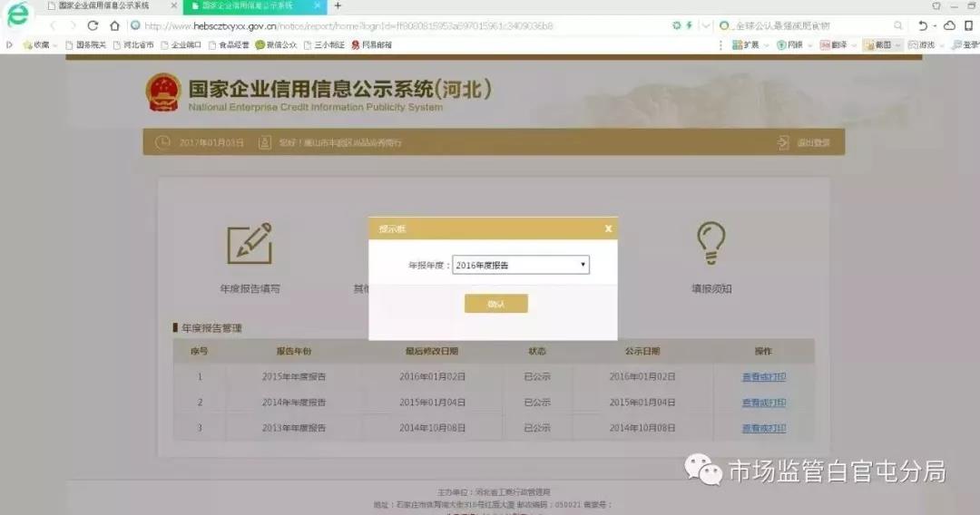
Task: Click the 确认 confirm button
Action: point(495,304)
